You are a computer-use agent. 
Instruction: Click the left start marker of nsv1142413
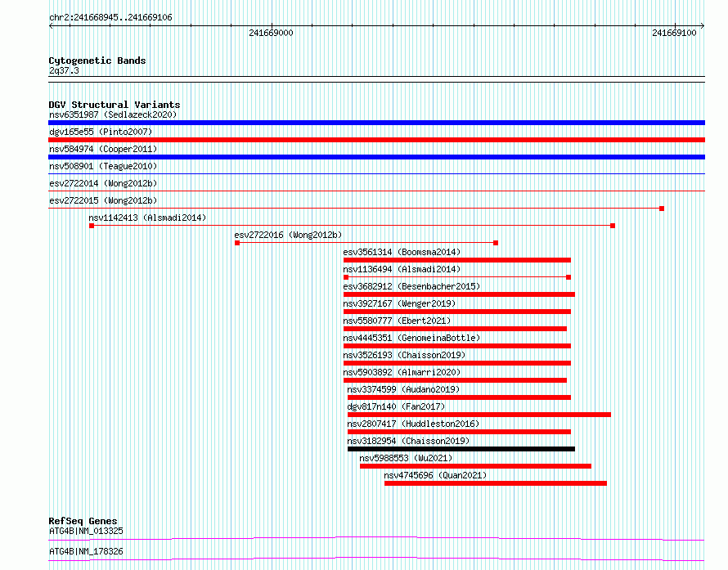click(92, 226)
